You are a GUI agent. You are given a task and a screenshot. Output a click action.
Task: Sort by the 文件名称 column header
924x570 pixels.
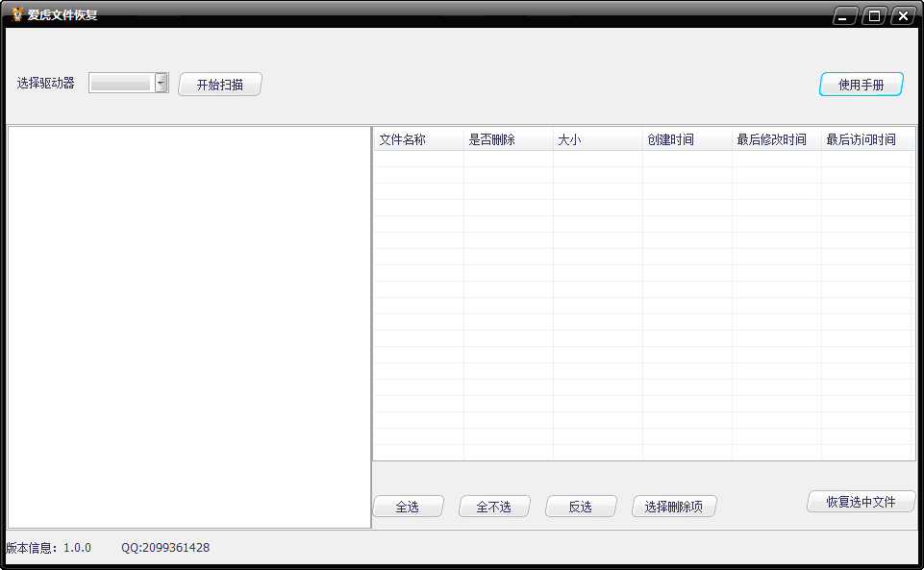[x=416, y=139]
